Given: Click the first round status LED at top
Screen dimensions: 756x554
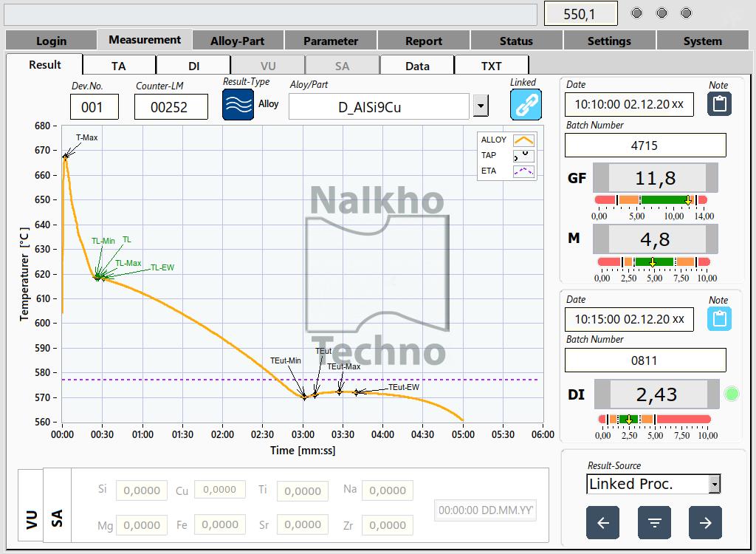Looking at the screenshot, I should click(636, 13).
